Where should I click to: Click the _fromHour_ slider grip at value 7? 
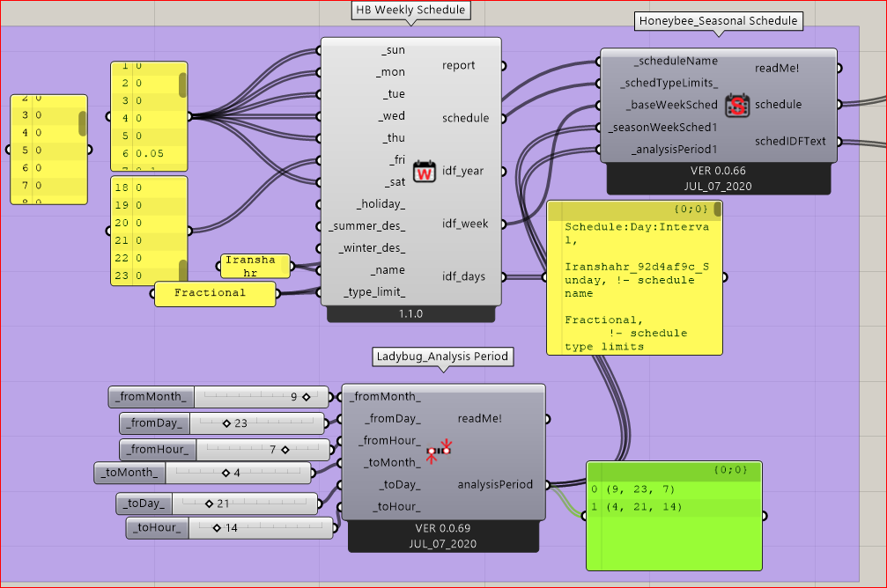click(285, 450)
